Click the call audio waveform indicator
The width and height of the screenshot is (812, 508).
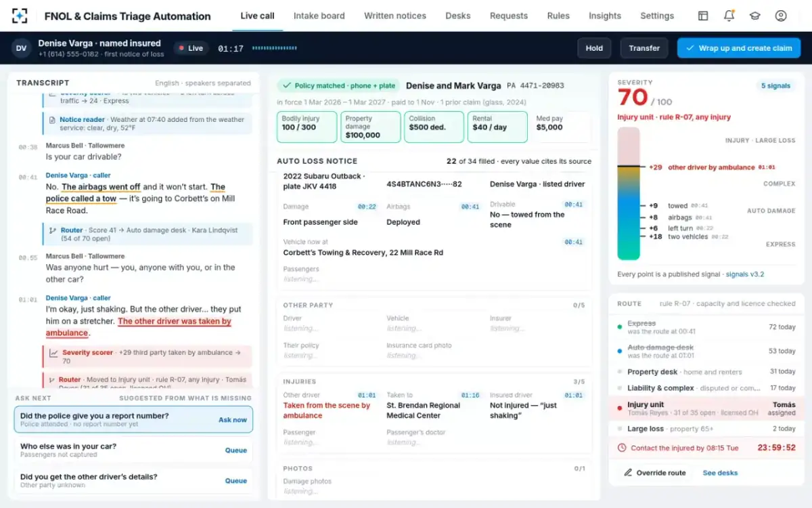tap(274, 48)
